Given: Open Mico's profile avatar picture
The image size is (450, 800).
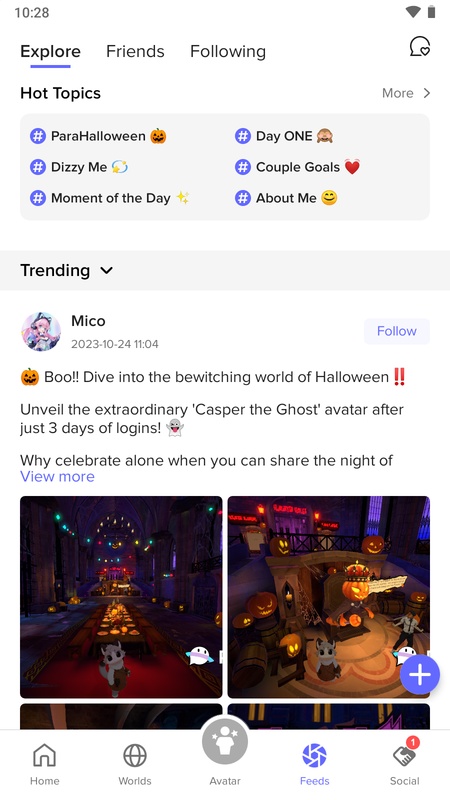Looking at the screenshot, I should 41,332.
